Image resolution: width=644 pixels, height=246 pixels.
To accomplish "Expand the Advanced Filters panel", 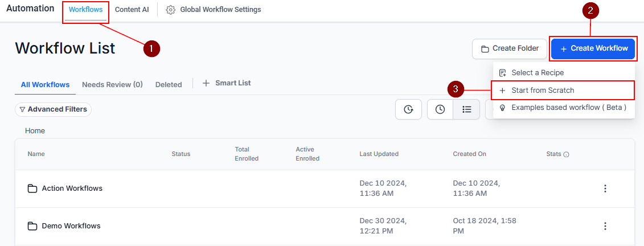I will click(53, 109).
